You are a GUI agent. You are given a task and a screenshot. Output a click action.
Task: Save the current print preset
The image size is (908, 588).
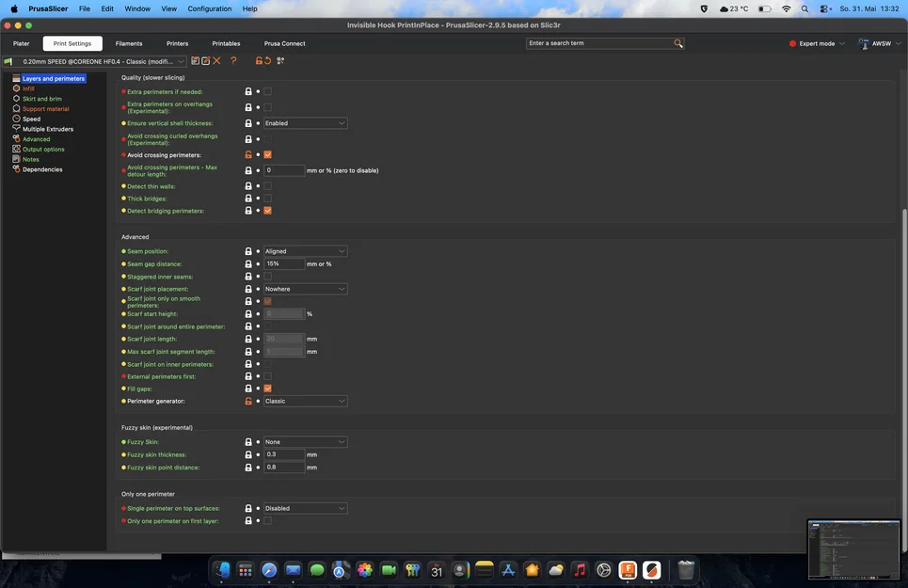point(195,61)
